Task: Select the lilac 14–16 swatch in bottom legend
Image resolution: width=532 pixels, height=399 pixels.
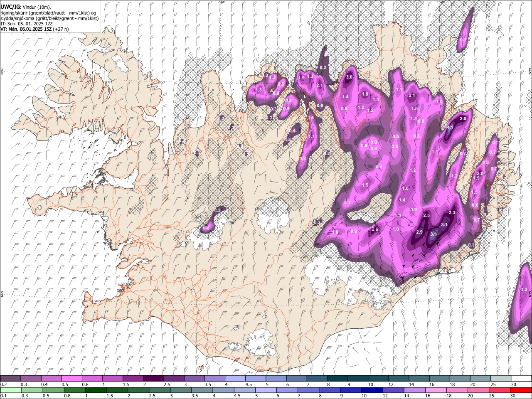Action: click(414, 390)
